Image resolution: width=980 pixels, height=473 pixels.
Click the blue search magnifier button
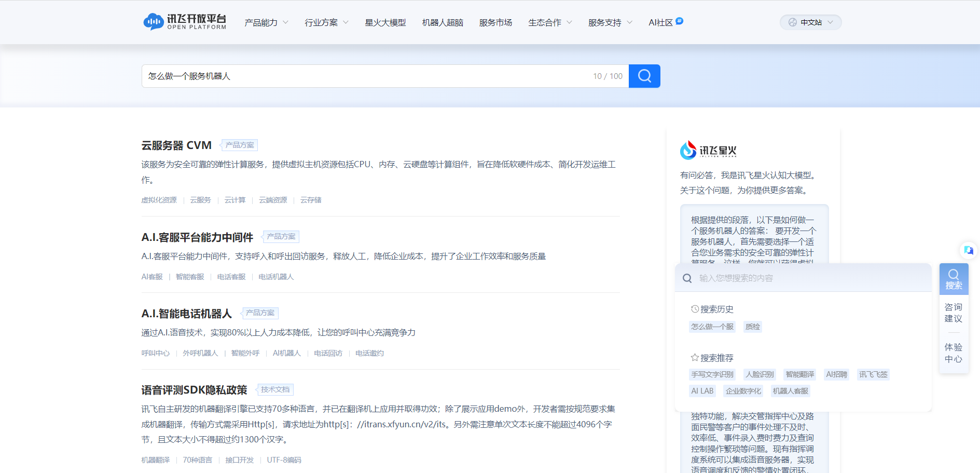tap(644, 76)
